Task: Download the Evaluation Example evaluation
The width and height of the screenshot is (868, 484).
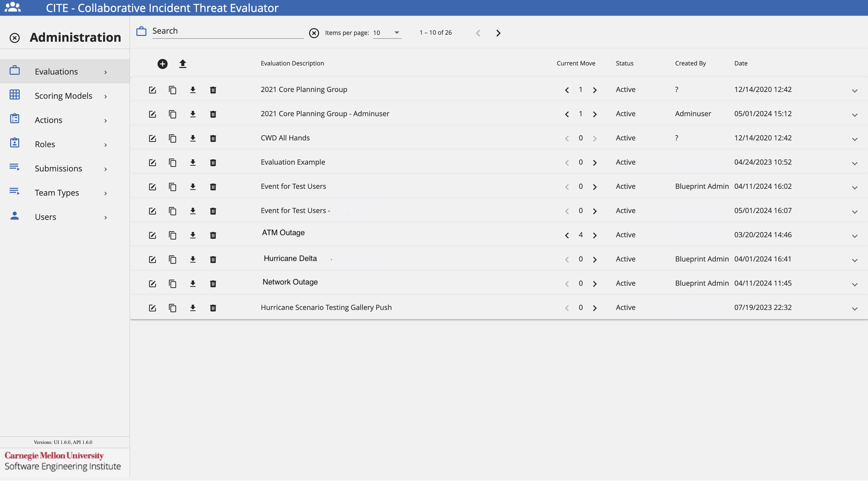Action: (193, 163)
